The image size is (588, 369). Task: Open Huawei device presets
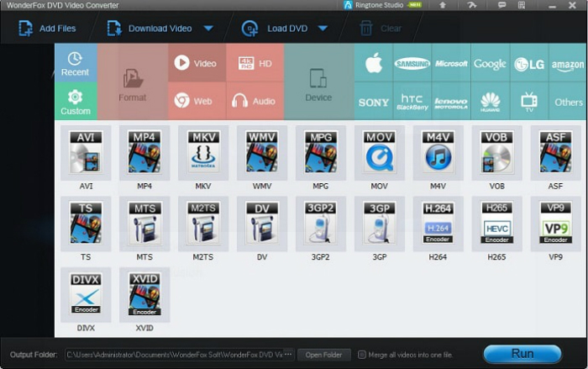click(490, 102)
